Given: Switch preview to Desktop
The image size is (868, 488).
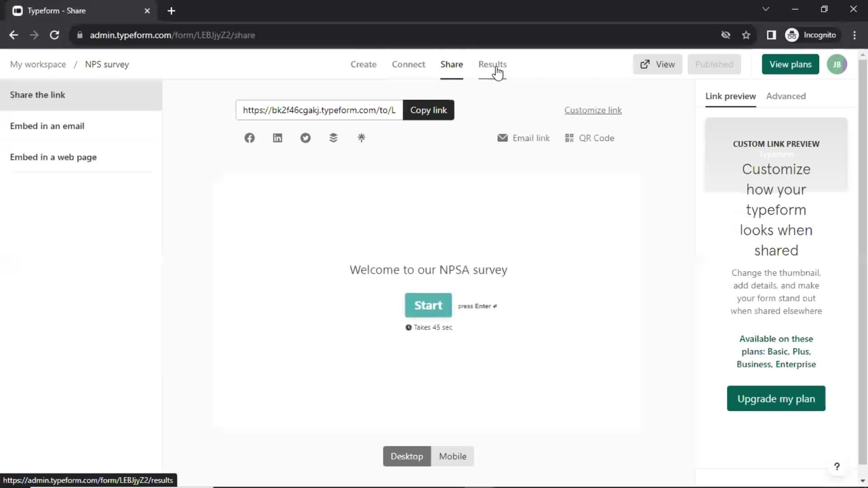Looking at the screenshot, I should point(407,456).
